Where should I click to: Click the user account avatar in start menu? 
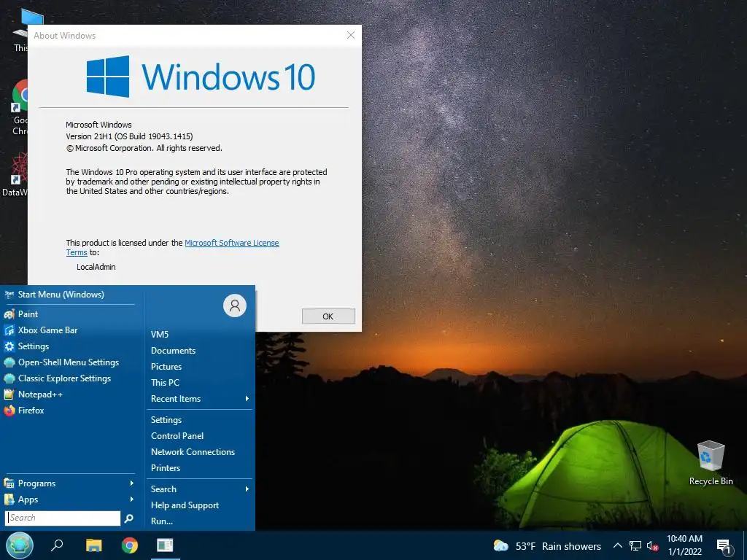click(235, 306)
